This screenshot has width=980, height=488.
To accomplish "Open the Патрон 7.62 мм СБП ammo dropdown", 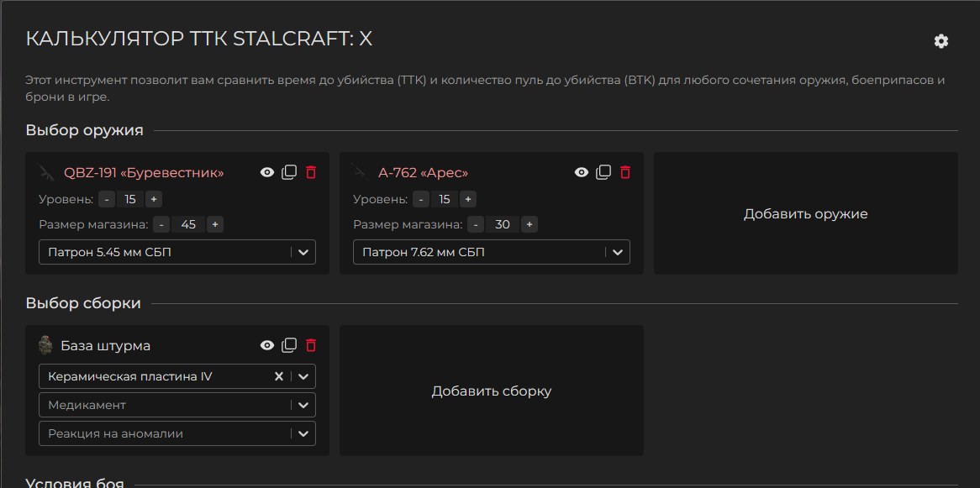I will (x=492, y=253).
